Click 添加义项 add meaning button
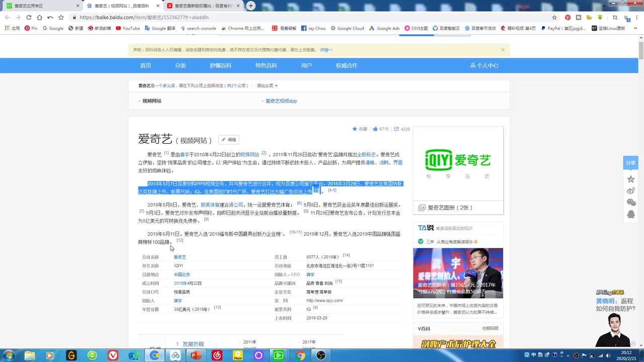 pyautogui.click(x=267, y=85)
